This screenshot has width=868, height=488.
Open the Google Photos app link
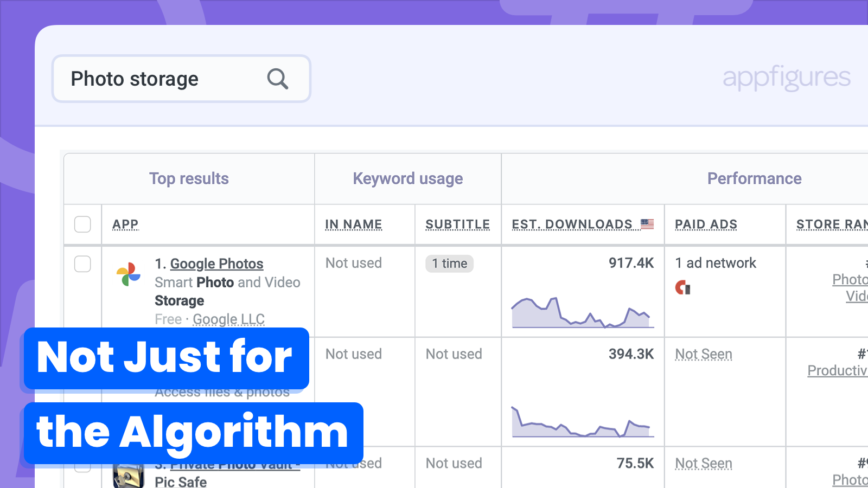pyautogui.click(x=216, y=264)
